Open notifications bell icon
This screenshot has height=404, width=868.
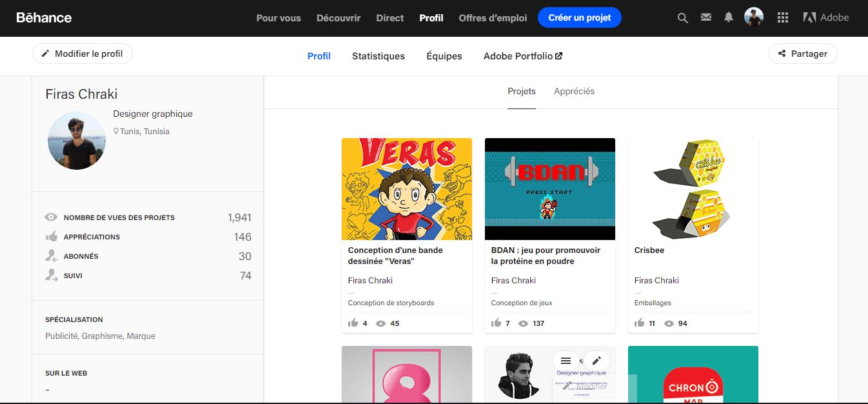point(729,17)
